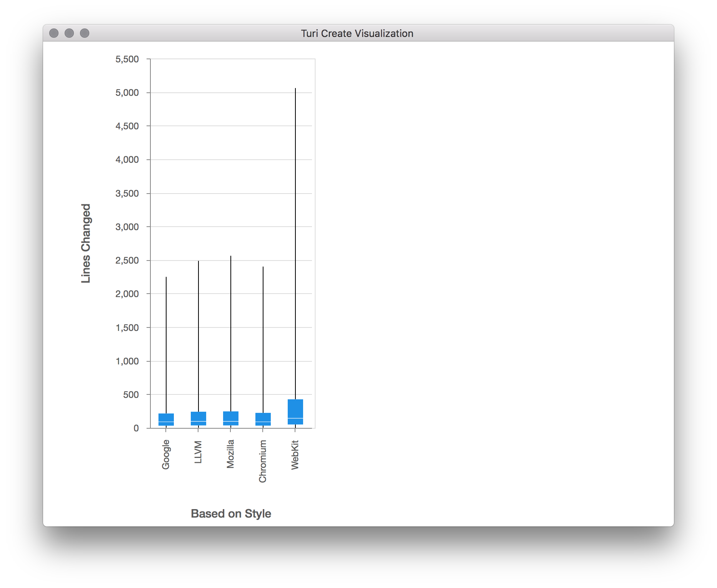
Task: Click the LLVM axis label
Action: coord(198,452)
